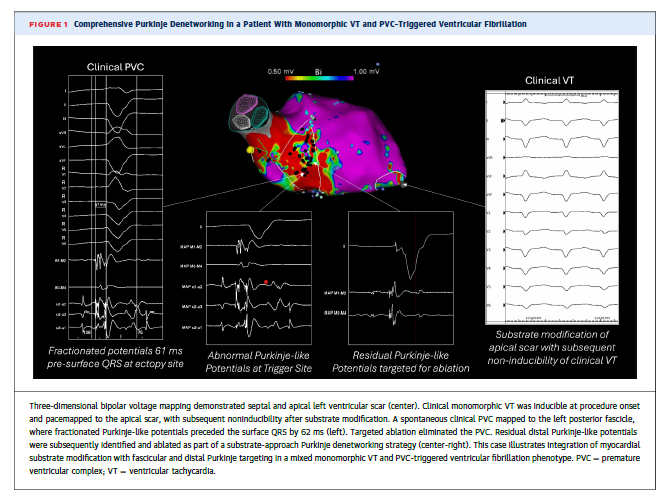Click the red dot in trigger site tracing
660x496 pixels.
point(266,282)
